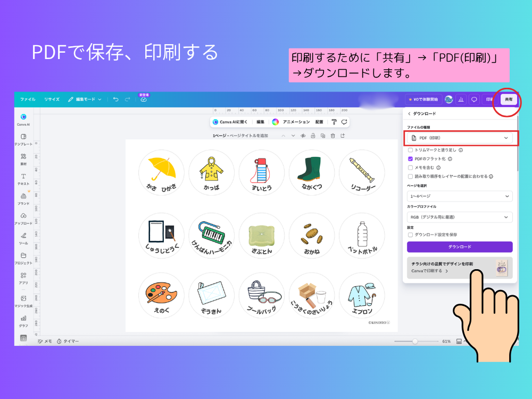This screenshot has height=399, width=532.
Task: Click アニメーション in the floating toolbar
Action: click(296, 122)
